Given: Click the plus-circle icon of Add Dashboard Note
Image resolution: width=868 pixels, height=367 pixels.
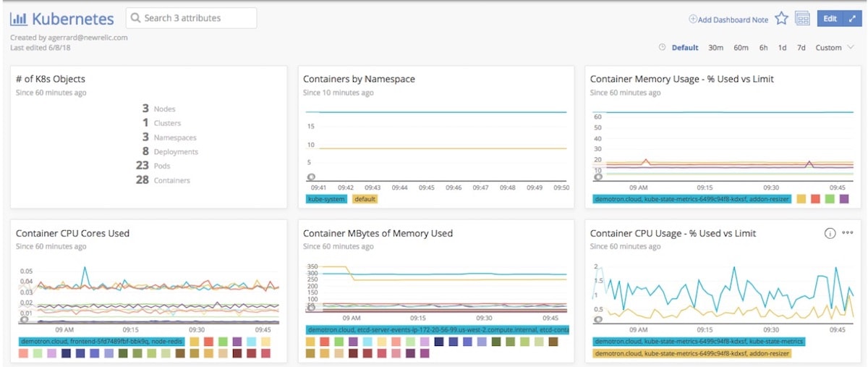Looking at the screenshot, I should point(692,20).
